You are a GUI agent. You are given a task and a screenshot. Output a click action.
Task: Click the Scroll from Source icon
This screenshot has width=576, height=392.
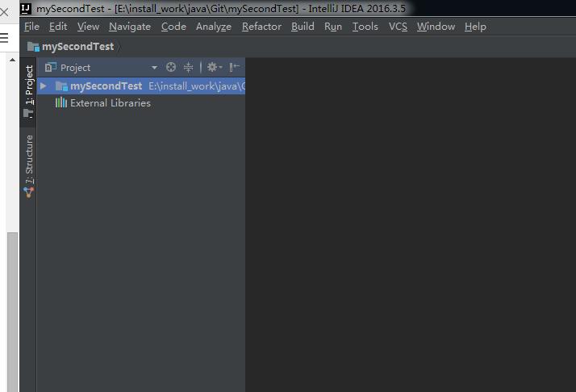[171, 67]
